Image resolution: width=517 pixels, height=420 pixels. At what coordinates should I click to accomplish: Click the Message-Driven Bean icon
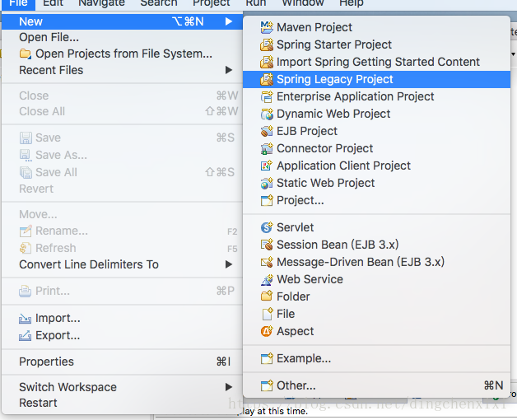pyautogui.click(x=267, y=262)
